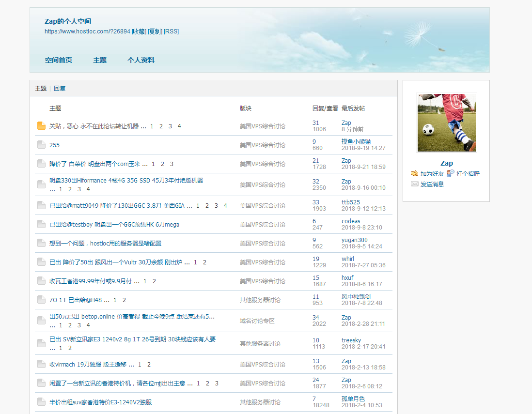
Task: Click the thread icon beside 7O 1T topic
Action: (x=41, y=300)
